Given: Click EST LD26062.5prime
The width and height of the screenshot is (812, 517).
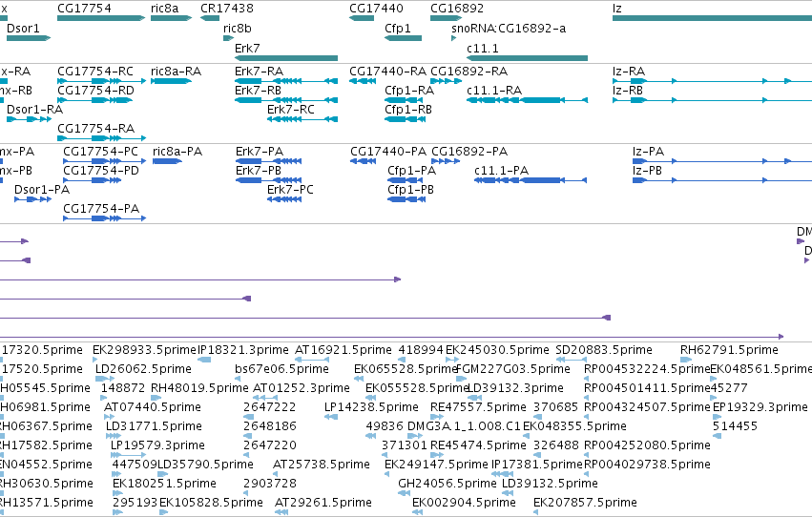Looking at the screenshot, I should [105, 379].
